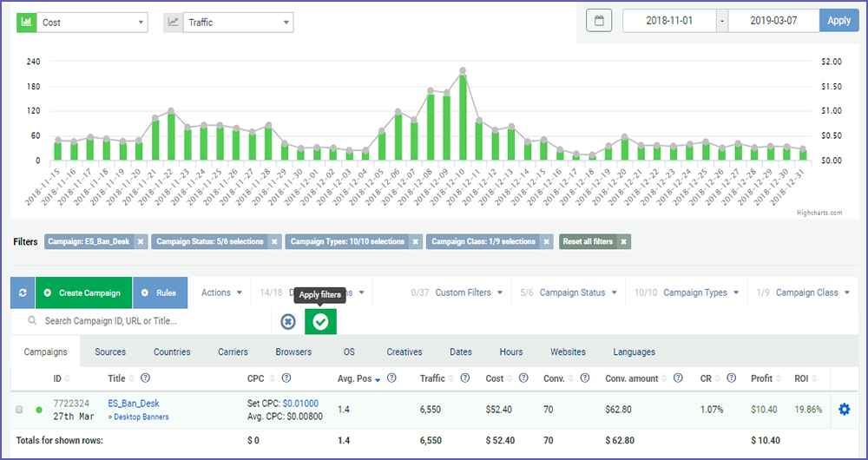This screenshot has height=460, width=868.
Task: Expand the Campaign Status filter dropdown
Action: point(569,293)
